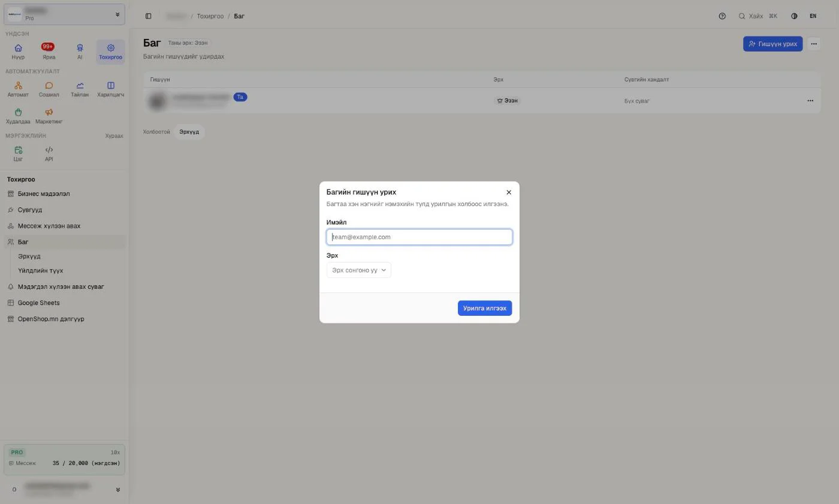Screen dimensions: 839x504
Task: Open the Эрхүүд sub-item under Баг
Action: pos(29,256)
